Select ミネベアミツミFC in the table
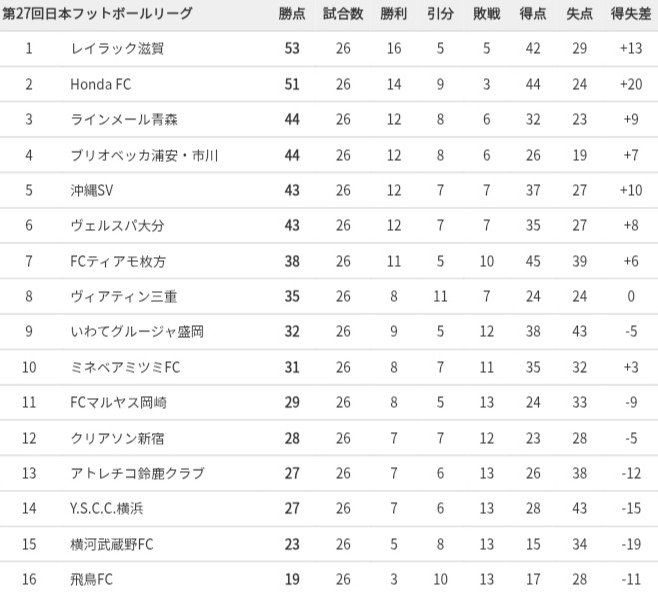The height and width of the screenshot is (592, 658). click(124, 367)
